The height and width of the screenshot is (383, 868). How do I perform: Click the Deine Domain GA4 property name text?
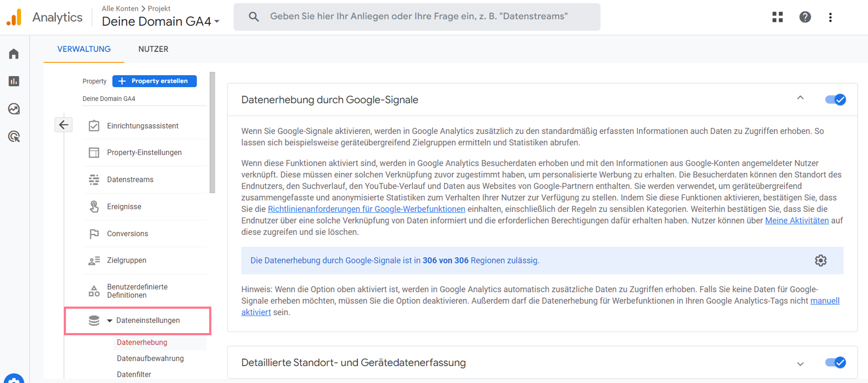click(x=109, y=99)
